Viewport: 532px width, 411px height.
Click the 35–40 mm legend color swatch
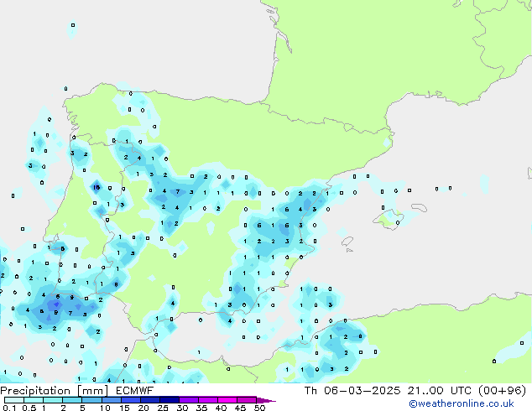pyautogui.click(x=207, y=400)
